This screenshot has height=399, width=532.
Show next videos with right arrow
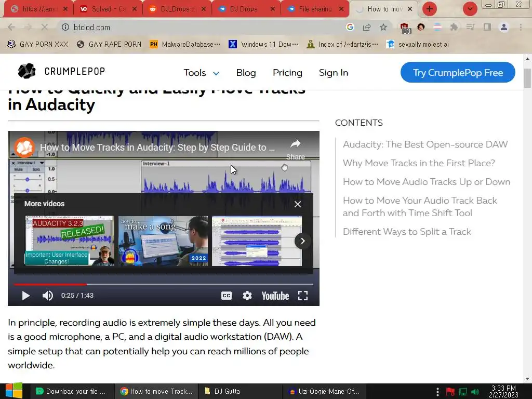click(x=302, y=241)
